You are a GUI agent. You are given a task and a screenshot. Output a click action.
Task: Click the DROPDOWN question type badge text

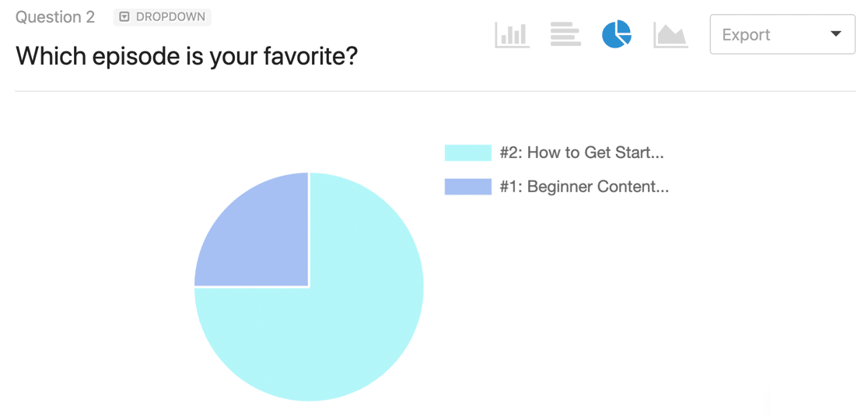(169, 17)
